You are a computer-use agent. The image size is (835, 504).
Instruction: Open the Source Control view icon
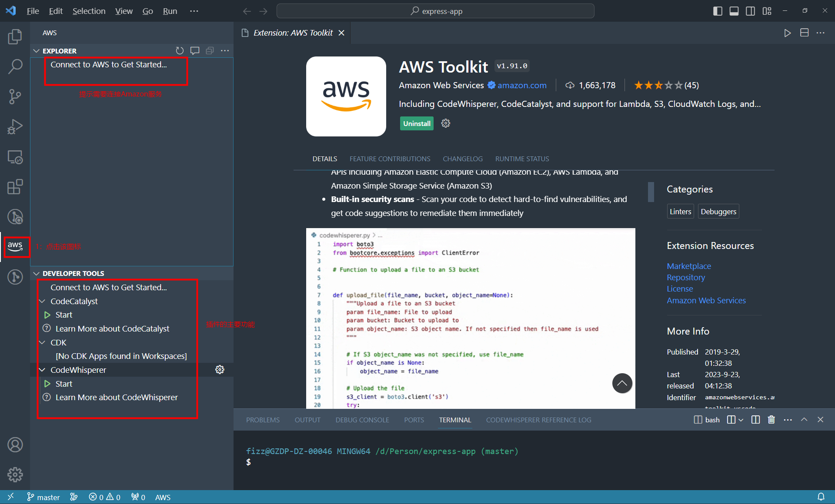click(x=15, y=96)
